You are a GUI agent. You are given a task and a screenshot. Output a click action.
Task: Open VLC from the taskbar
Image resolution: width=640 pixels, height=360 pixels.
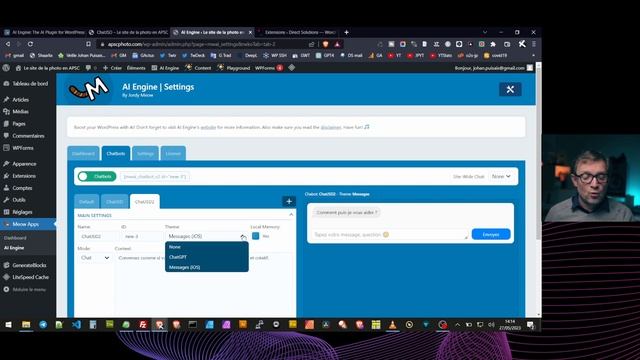pyautogui.click(x=392, y=324)
